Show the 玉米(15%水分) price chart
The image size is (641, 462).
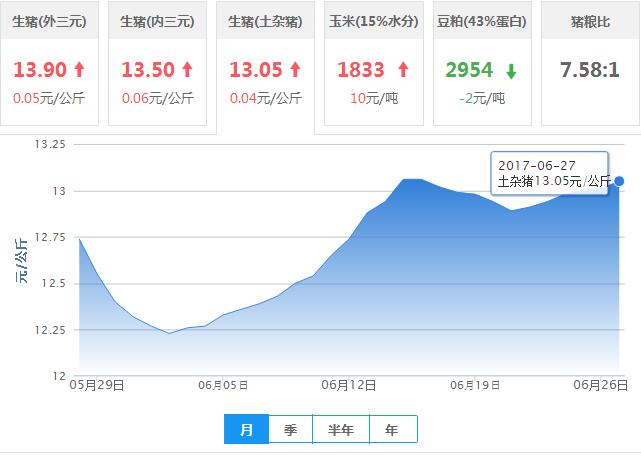click(x=372, y=21)
